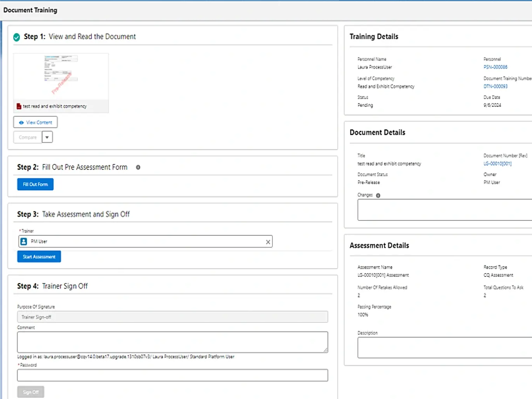
Task: Click the Fill Out Form button
Action: (x=35, y=184)
